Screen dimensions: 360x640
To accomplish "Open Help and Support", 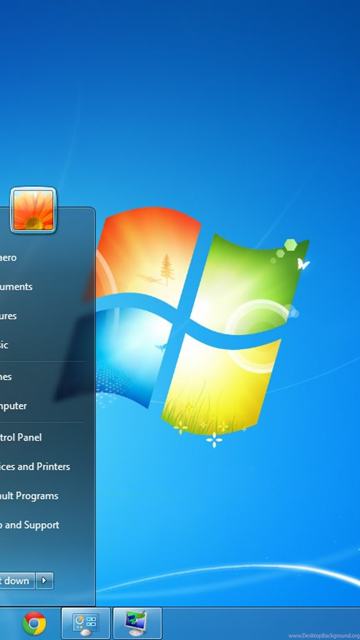I will tap(29, 525).
